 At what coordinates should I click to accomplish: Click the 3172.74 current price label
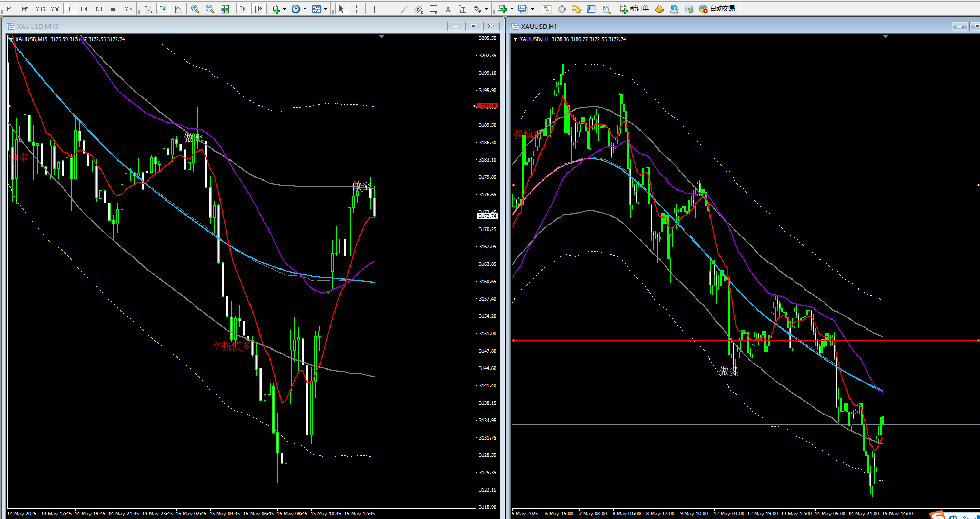tap(487, 216)
